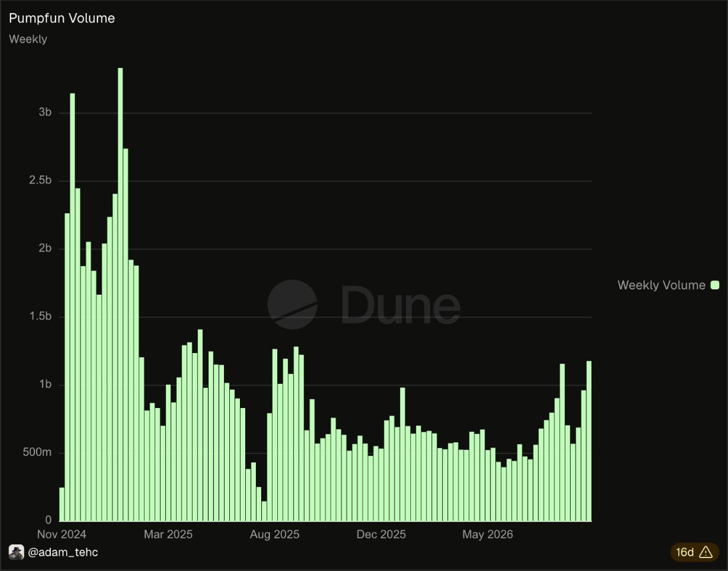Click the '1b' y-axis label

click(x=45, y=384)
